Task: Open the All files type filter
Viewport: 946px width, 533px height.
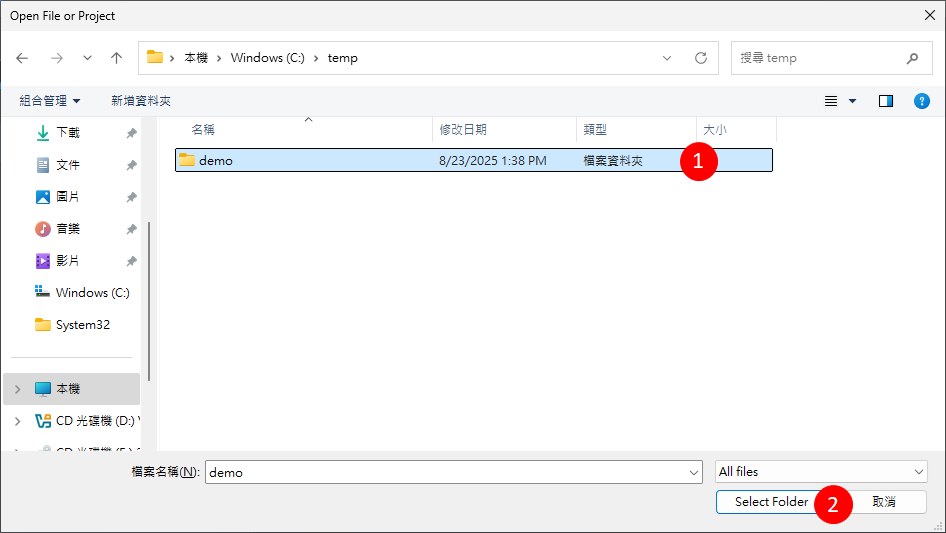Action: [x=821, y=471]
